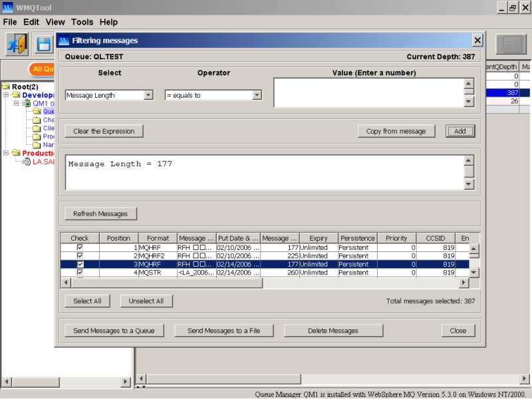Click the 260 message length cell
This screenshot has height=399, width=532.
[x=280, y=273]
